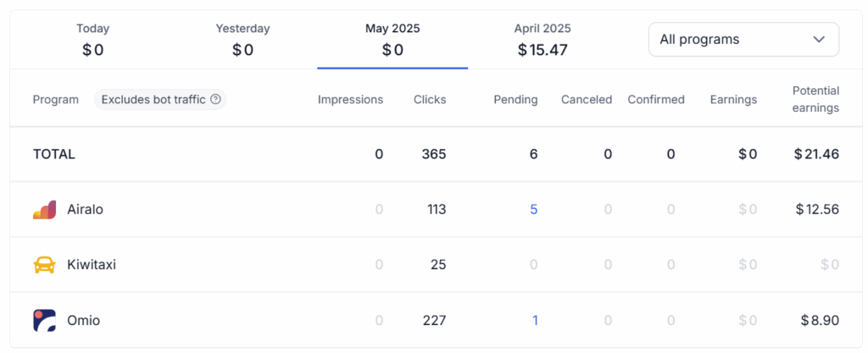Click Airalo potential earnings $12.56
868x353 pixels.
coord(817,209)
